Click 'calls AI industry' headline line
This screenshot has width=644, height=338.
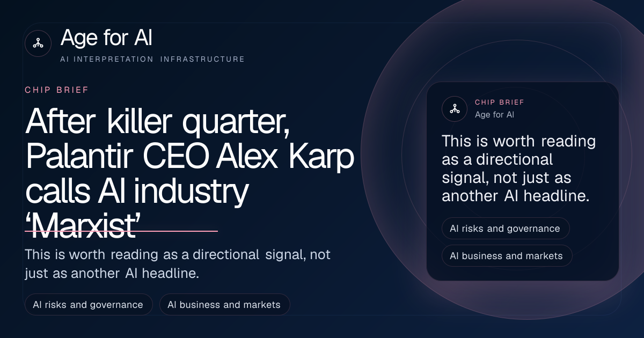[x=137, y=192]
